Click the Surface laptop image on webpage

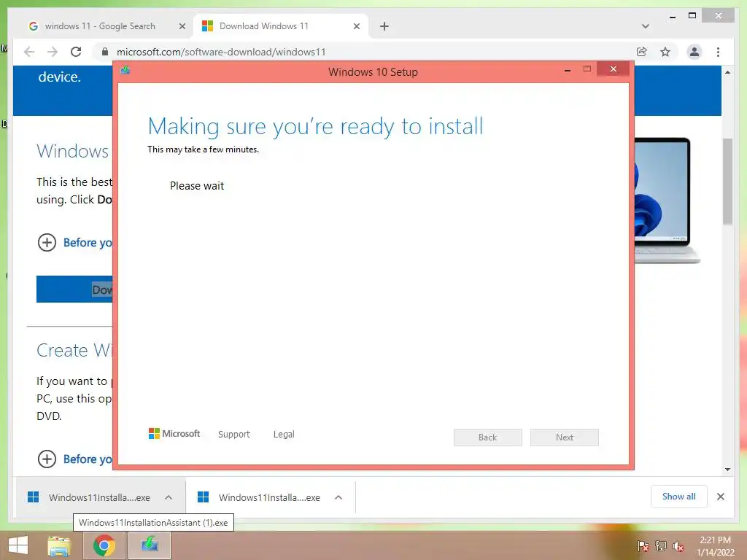click(x=667, y=201)
